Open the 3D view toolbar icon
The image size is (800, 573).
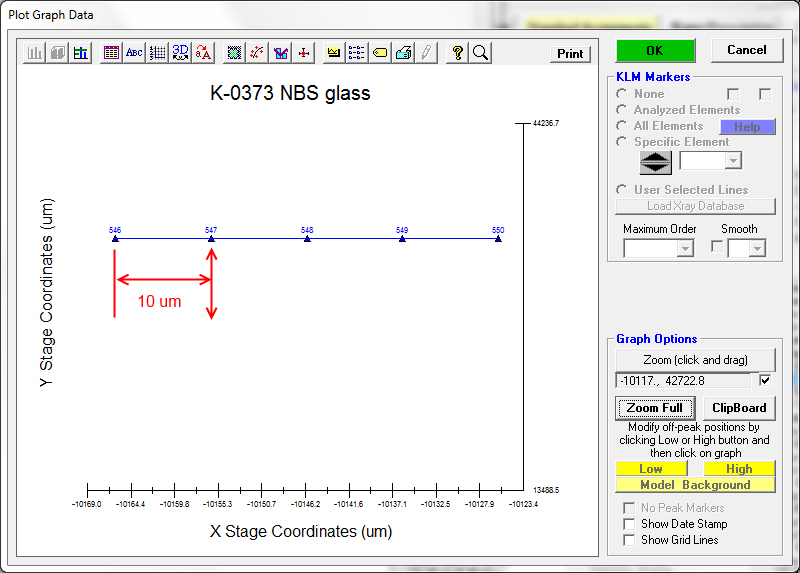click(180, 53)
